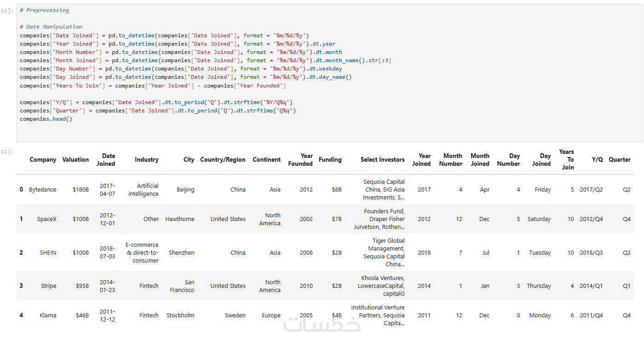Viewport: 644px width, 339px height.
Task: Click the 'Thursday' Day Joined cell
Action: 539,286
